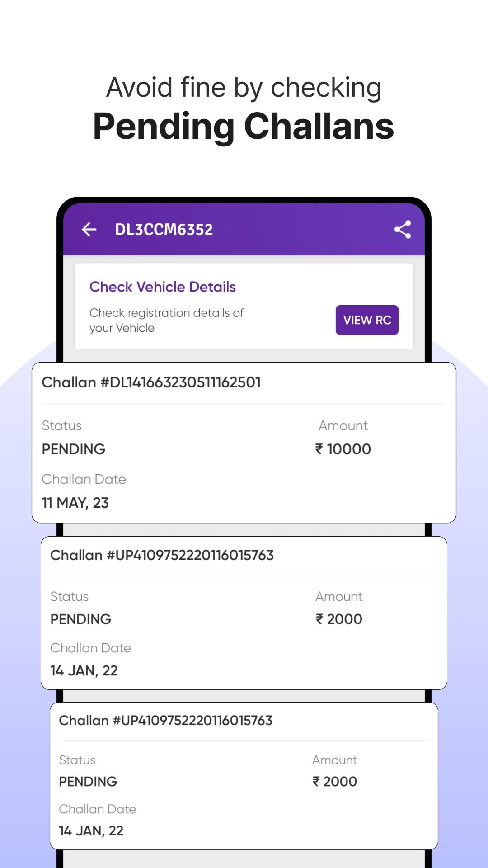Screen dimensions: 488x868
Task: Click ₹ 2000 amount in the middle challan card
Action: point(339,619)
